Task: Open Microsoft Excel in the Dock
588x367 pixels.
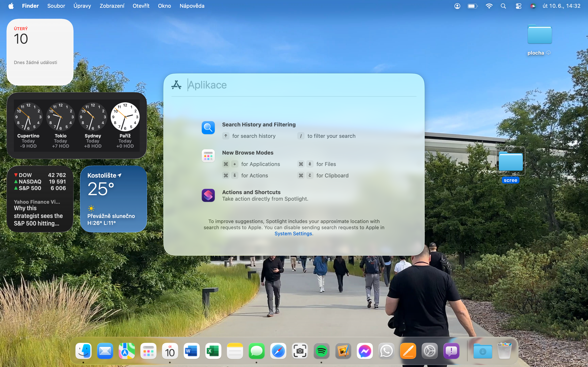Action: pos(213,351)
